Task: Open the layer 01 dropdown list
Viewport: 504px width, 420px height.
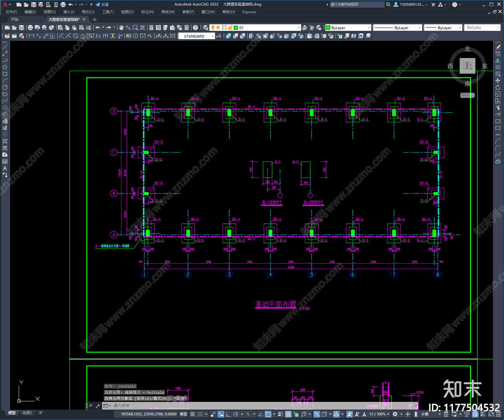Action: pyautogui.click(x=299, y=28)
